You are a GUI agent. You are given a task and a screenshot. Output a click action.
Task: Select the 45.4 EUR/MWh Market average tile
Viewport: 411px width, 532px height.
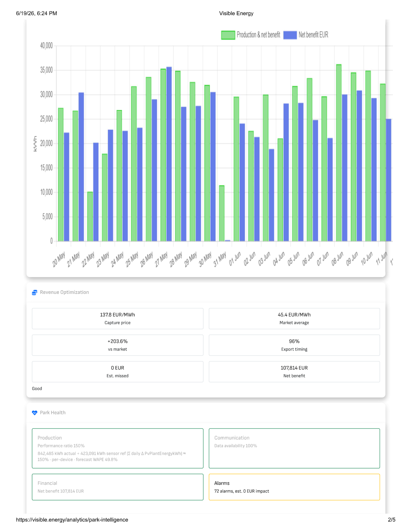(x=294, y=319)
